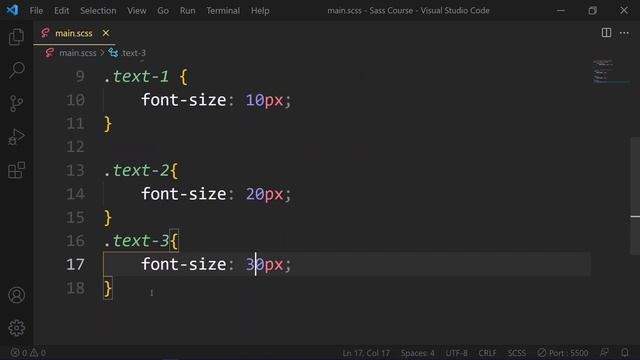Open the File menu
The width and height of the screenshot is (640, 360).
pos(36,11)
